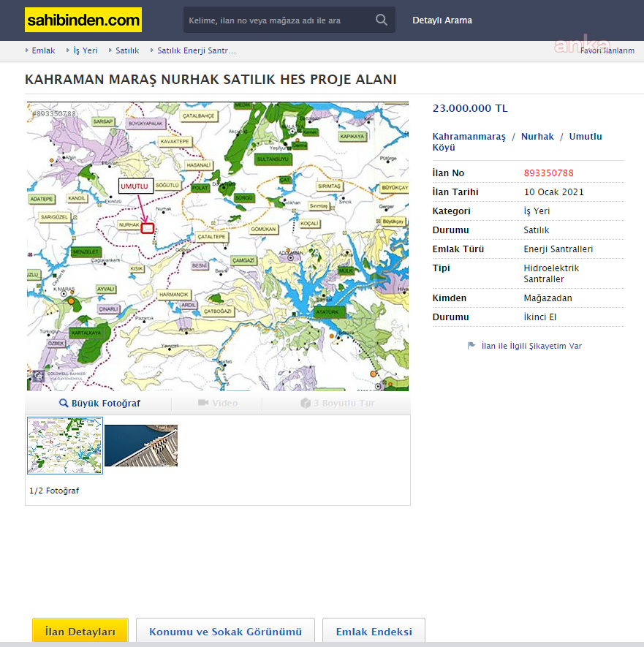Viewport: 644px width, 647px height.
Task: Click the search magnifier icon
Action: pyautogui.click(x=381, y=20)
